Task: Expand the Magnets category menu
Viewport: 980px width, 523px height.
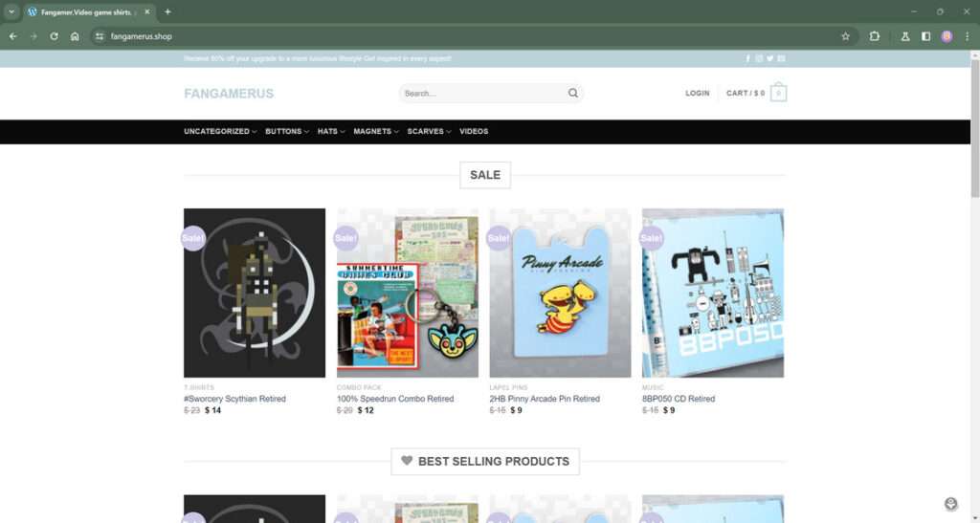Action: pos(375,131)
